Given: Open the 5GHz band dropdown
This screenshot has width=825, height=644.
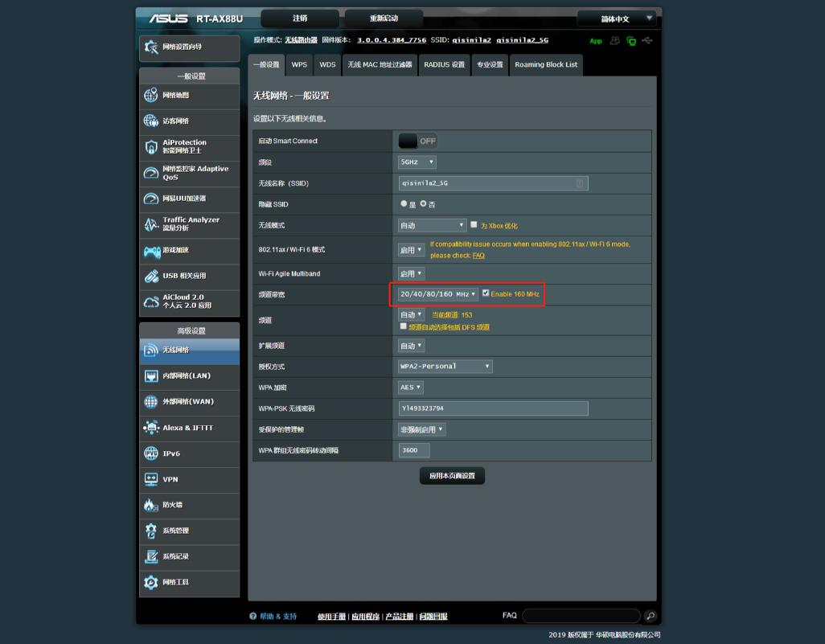Looking at the screenshot, I should click(417, 162).
